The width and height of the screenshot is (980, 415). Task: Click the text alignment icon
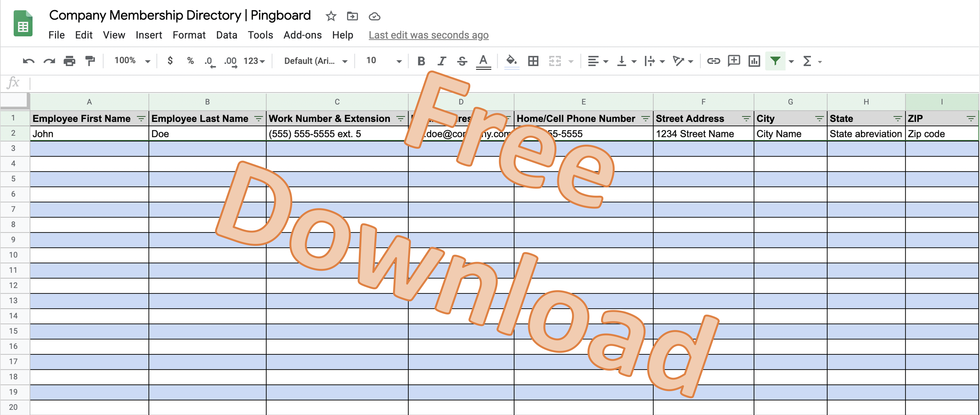coord(592,61)
